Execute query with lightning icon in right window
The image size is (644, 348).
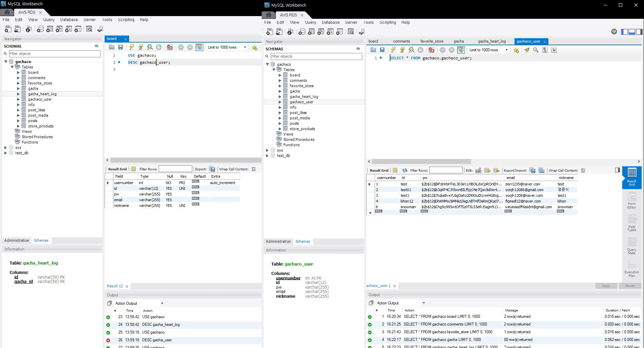point(393,50)
